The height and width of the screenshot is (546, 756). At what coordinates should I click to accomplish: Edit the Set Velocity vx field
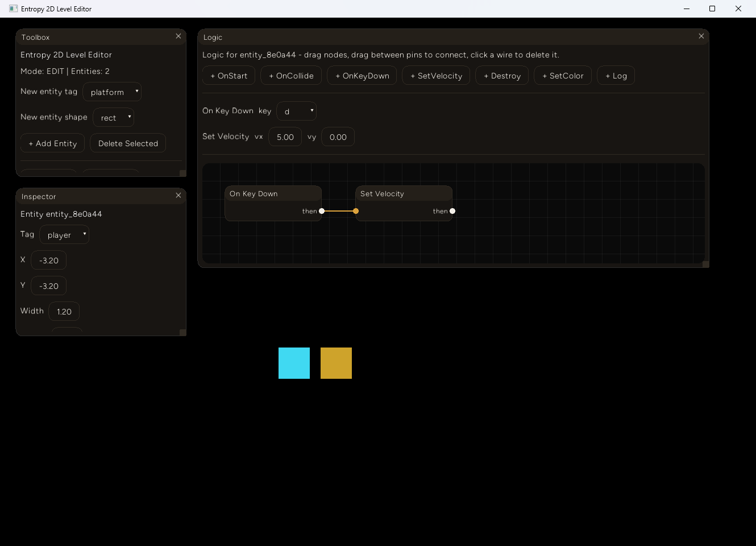pyautogui.click(x=285, y=136)
